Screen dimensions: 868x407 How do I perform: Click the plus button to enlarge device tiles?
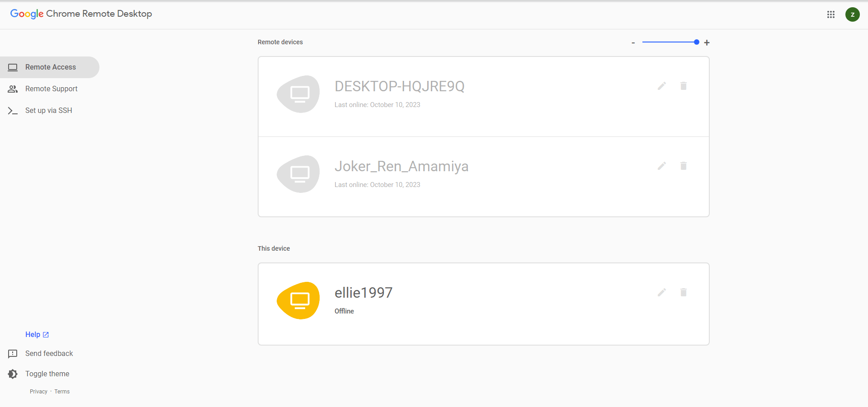click(x=707, y=42)
